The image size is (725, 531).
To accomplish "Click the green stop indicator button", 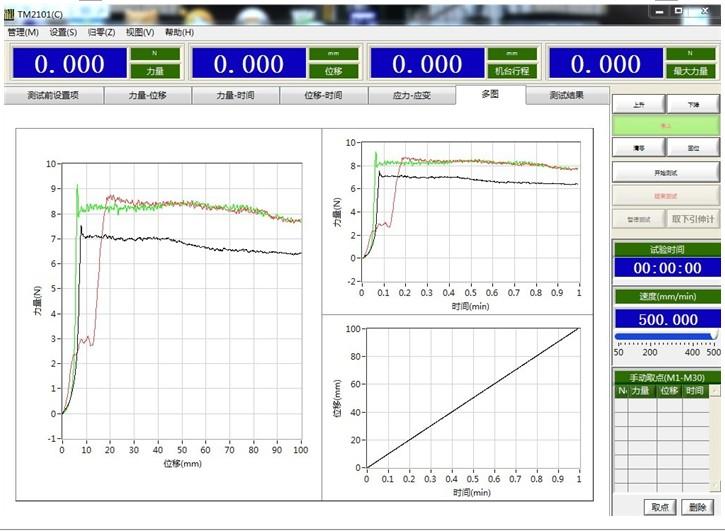I will 666,126.
